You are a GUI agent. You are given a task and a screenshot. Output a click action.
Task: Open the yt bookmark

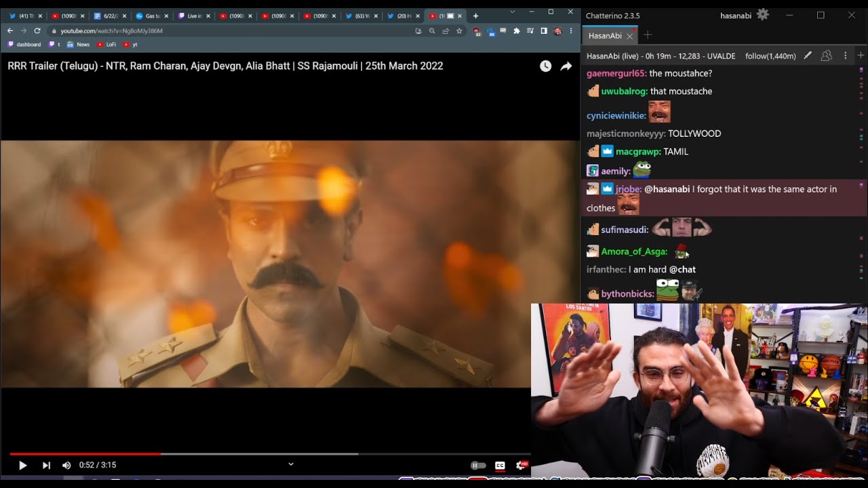pyautogui.click(x=130, y=45)
